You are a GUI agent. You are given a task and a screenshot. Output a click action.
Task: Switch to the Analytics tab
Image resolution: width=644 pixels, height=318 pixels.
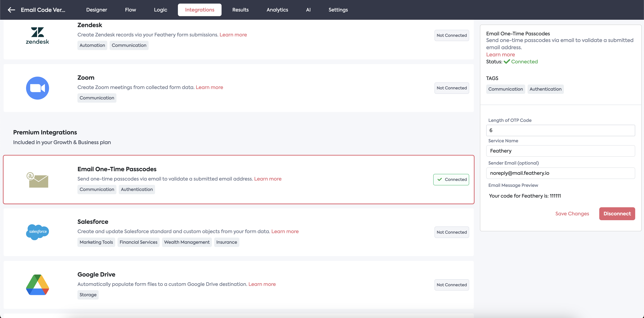coord(277,10)
